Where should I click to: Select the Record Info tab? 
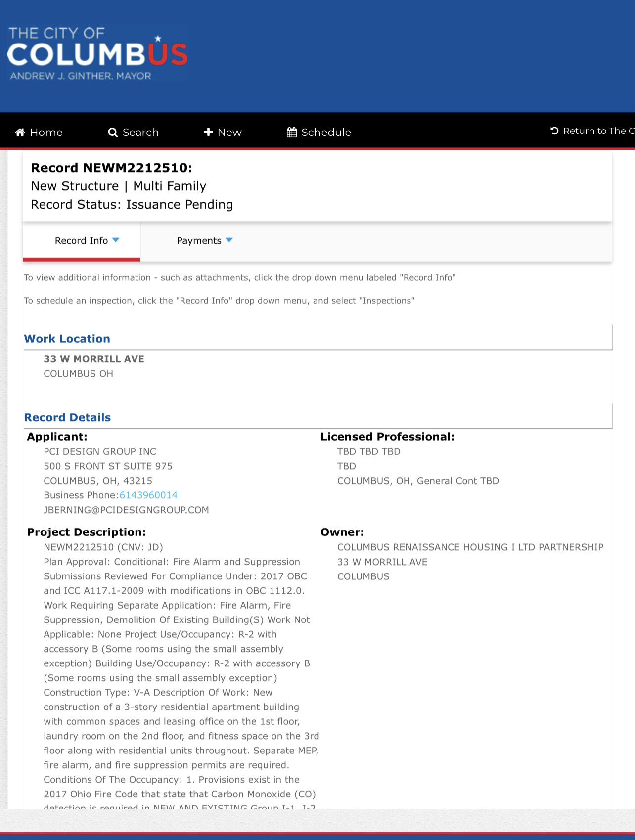pos(82,241)
